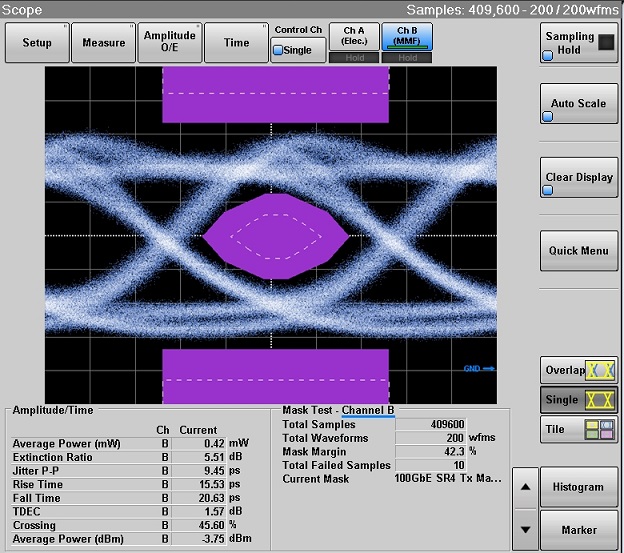Select Ch B (MMF) channel tab
Screen dimensions: 624x553
coord(406,37)
